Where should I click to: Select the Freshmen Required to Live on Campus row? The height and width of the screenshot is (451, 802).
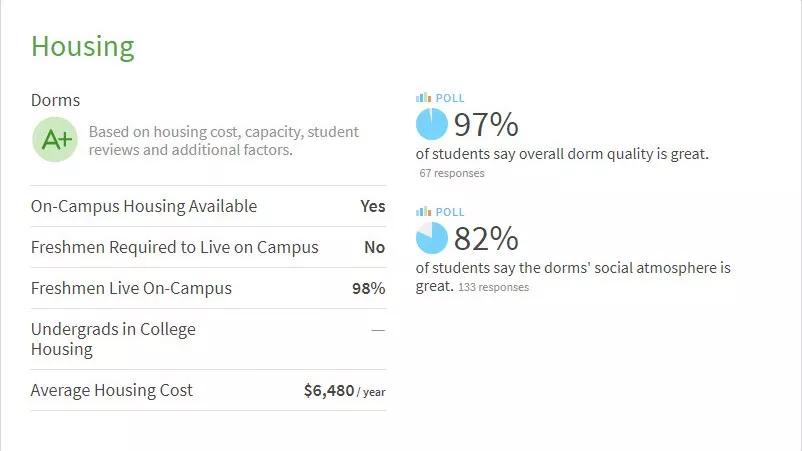coord(208,247)
